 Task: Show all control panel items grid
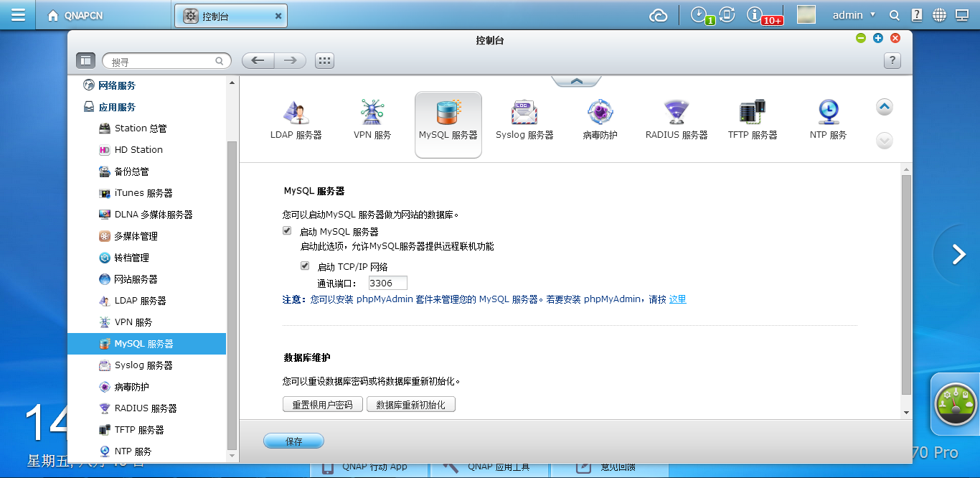pyautogui.click(x=324, y=61)
